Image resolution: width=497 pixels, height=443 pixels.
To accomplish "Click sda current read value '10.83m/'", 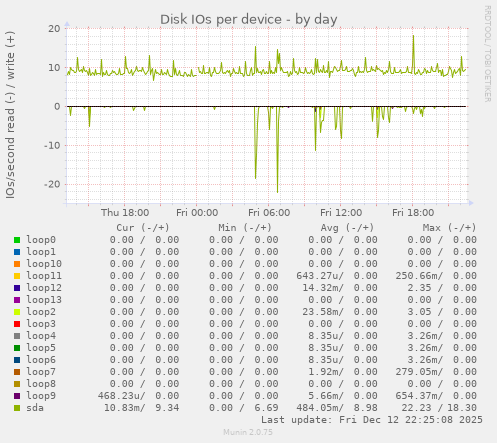I will point(125,408).
